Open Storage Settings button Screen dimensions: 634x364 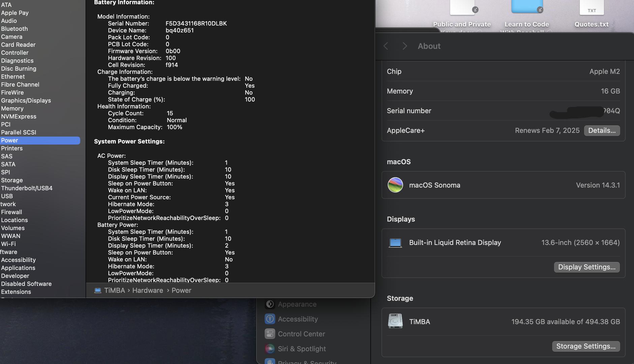pos(585,346)
